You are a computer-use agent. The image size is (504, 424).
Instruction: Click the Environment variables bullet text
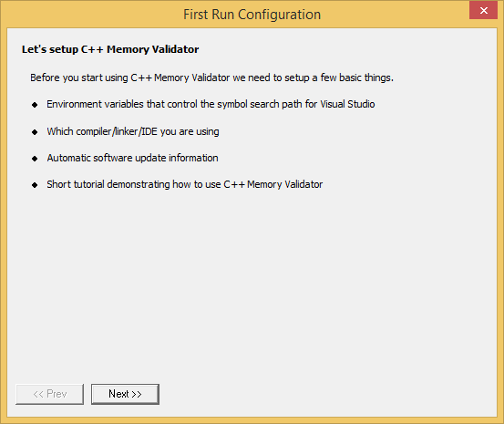(211, 104)
